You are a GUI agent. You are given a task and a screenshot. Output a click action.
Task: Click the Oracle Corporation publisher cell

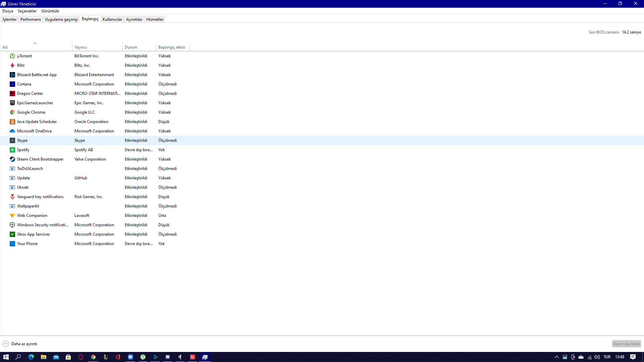[91, 122]
